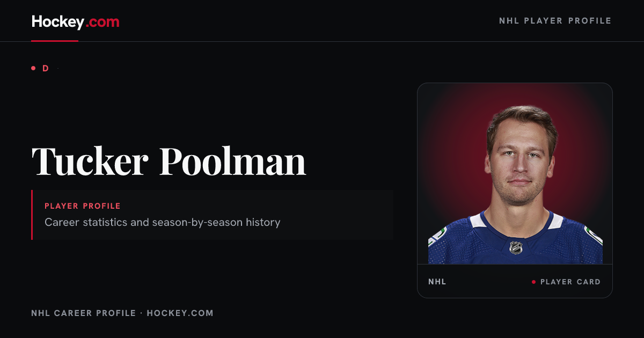Select the NHL shield on the jersey

tap(516, 247)
